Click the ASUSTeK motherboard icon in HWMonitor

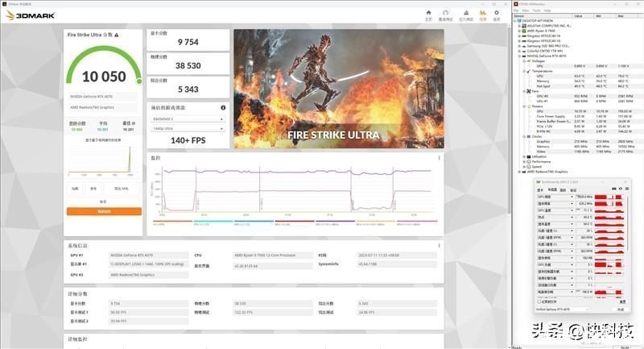(524, 26)
